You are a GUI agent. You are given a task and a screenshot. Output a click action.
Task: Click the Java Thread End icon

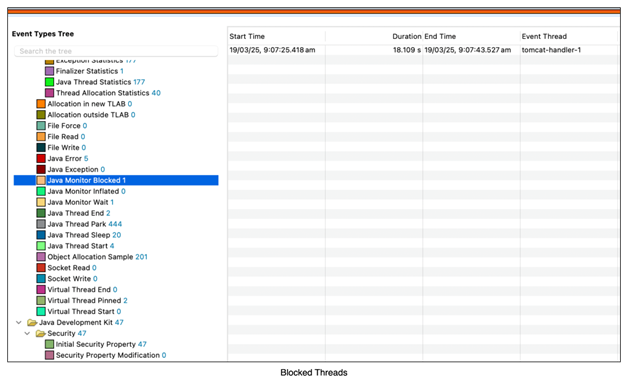pos(41,213)
